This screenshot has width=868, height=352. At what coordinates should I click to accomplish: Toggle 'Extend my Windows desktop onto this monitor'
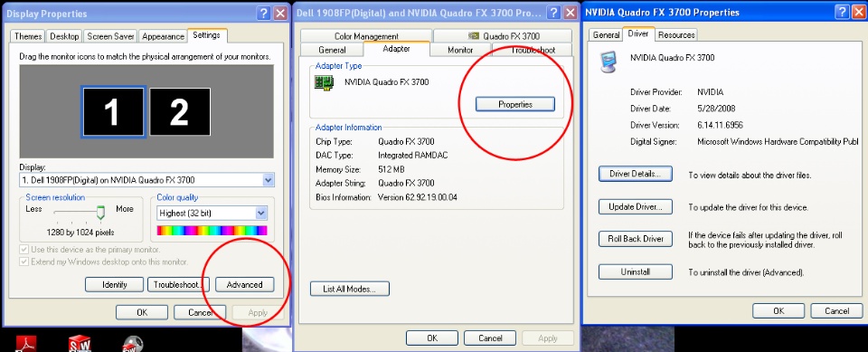click(x=24, y=262)
